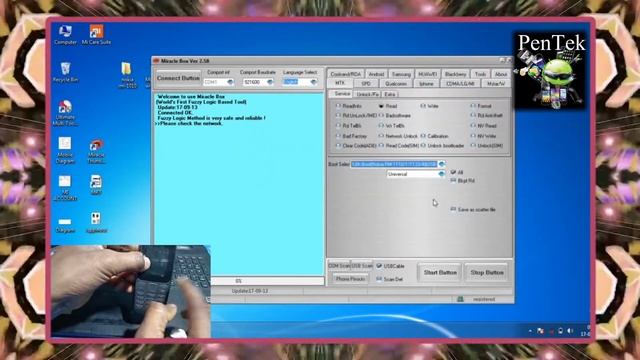
Task: Open the Mobile Diagram desktop file
Action: pyautogui.click(x=65, y=150)
